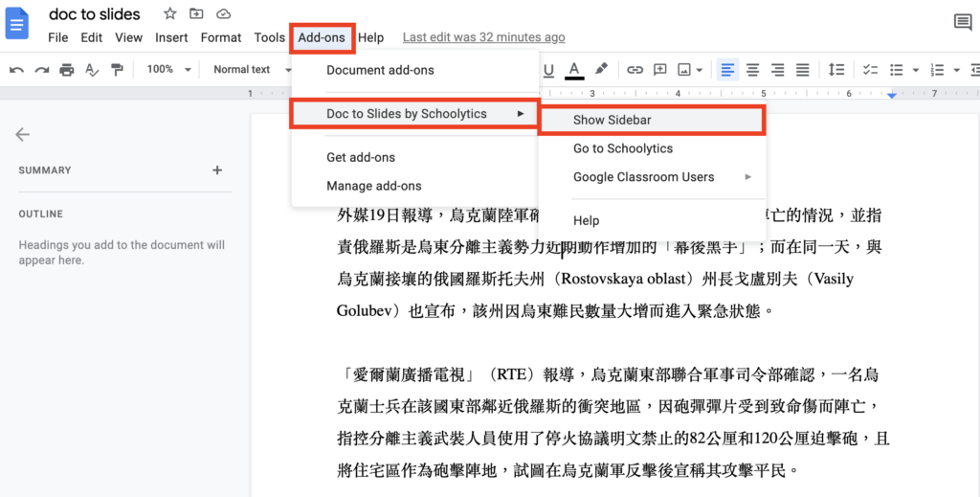The image size is (980, 497).
Task: Select Get add-ons menu entry
Action: point(361,157)
